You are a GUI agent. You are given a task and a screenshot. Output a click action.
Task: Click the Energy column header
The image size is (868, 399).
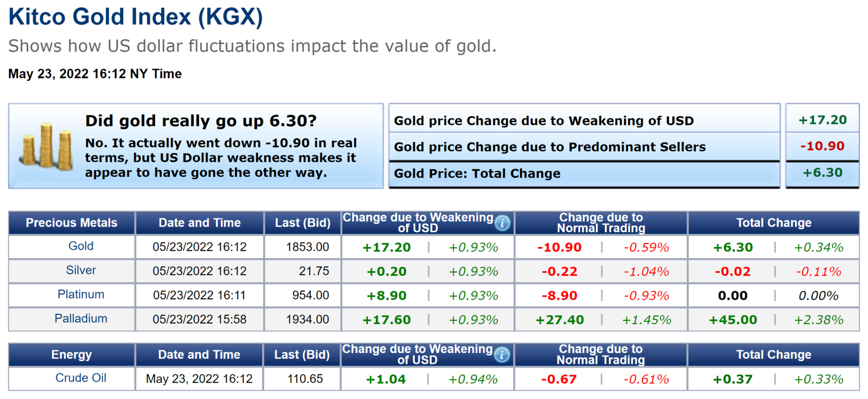click(72, 355)
